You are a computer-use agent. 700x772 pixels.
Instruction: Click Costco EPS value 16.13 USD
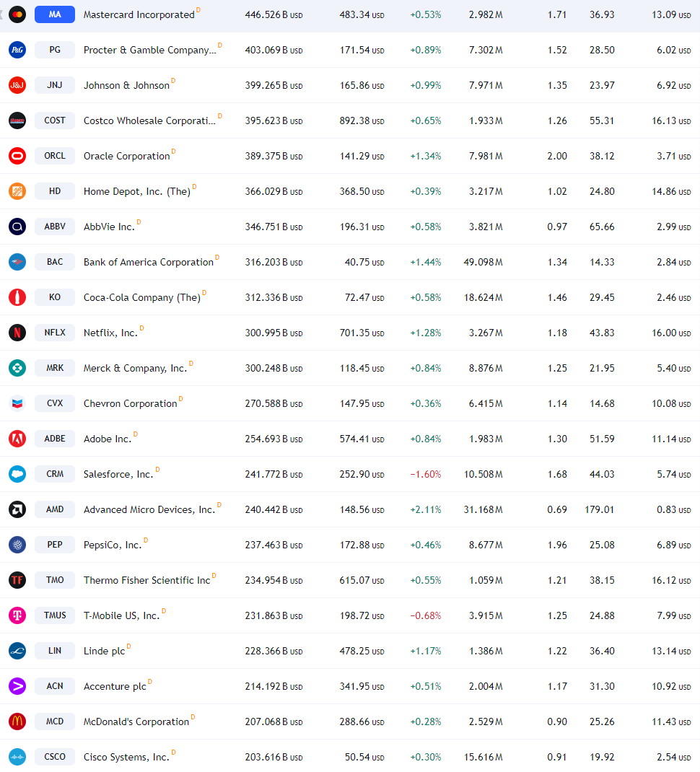point(671,120)
